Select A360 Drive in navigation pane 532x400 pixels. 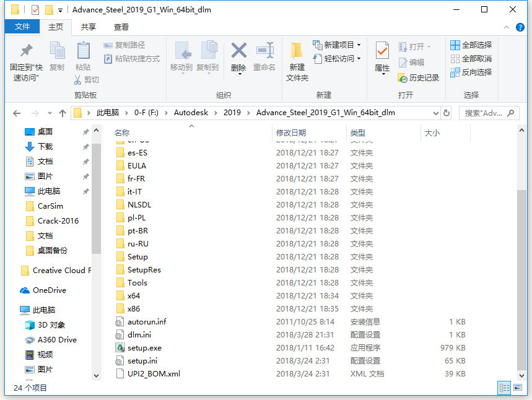[57, 339]
